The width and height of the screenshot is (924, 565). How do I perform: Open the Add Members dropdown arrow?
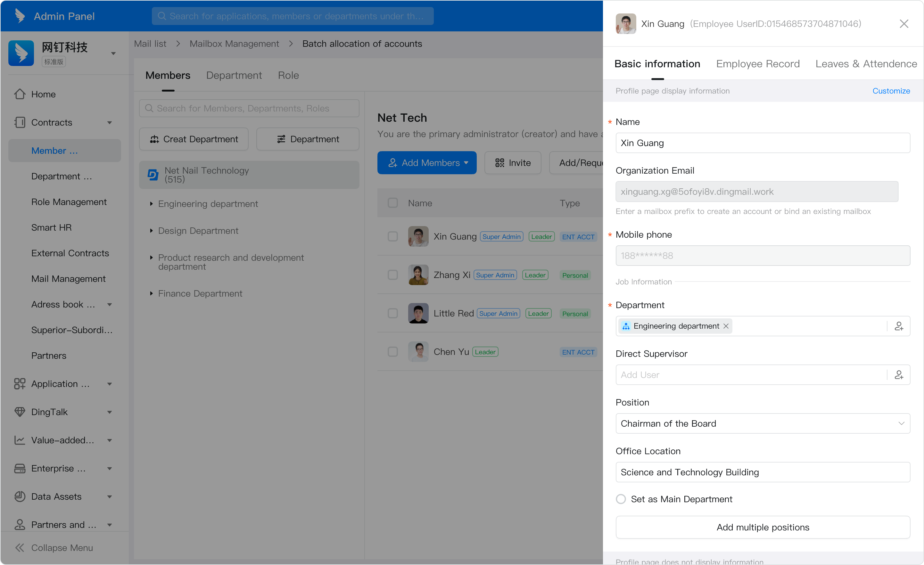click(466, 163)
